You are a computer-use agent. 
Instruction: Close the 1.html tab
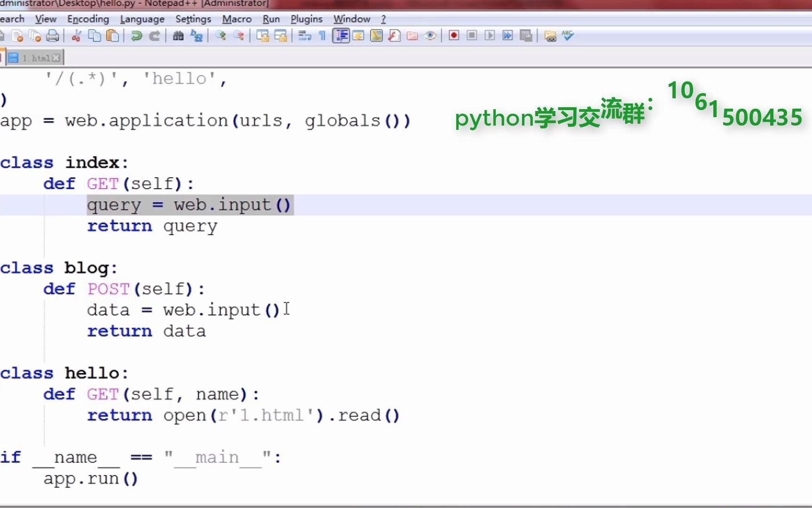pyautogui.click(x=56, y=57)
